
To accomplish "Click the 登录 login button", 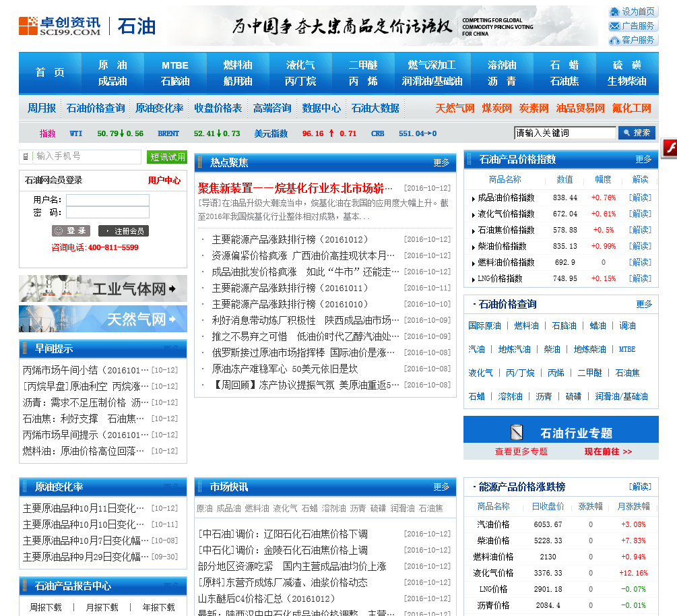I will tap(71, 230).
